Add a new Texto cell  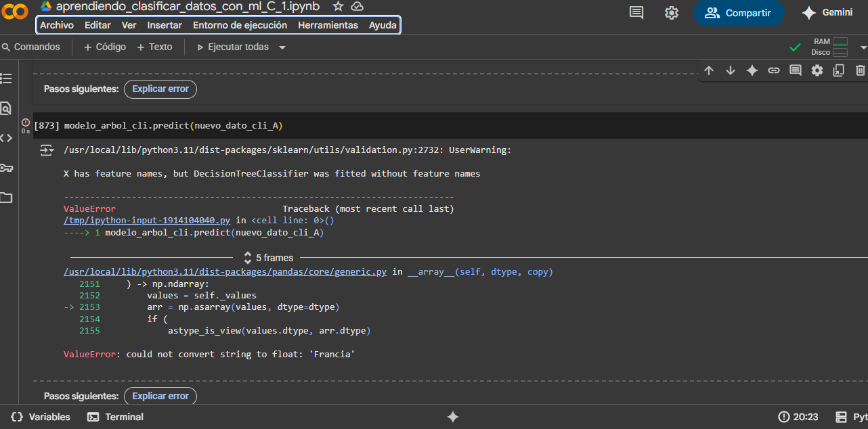(x=154, y=47)
